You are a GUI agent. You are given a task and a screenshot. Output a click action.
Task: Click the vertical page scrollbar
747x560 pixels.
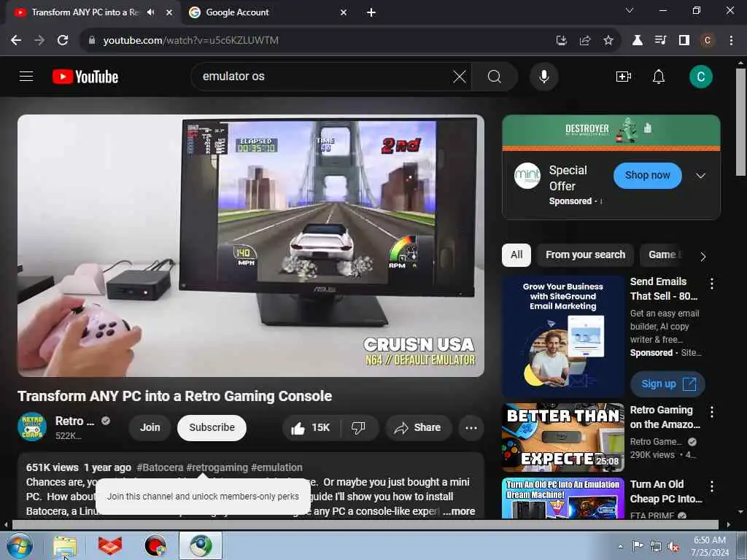coord(740,122)
